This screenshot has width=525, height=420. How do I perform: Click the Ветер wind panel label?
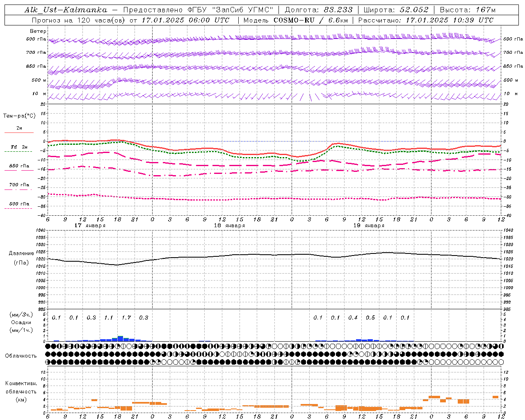38,31
